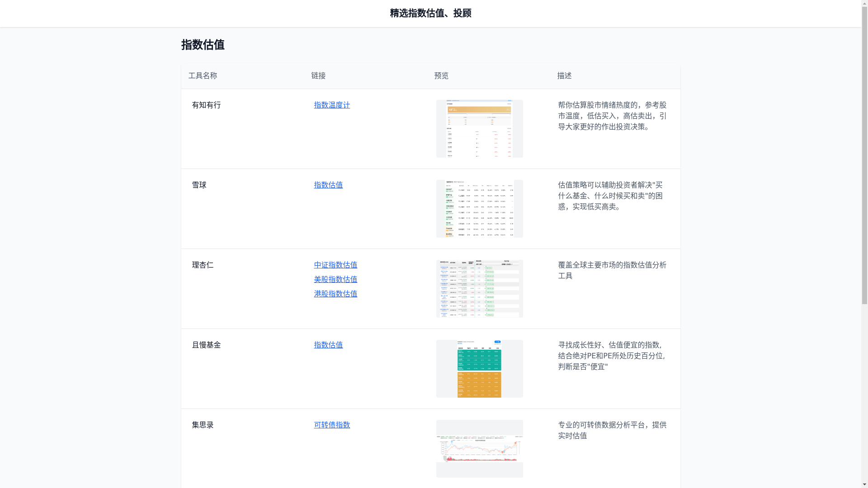Select the 集思录 tool name cell
The height and width of the screenshot is (488, 868).
203,425
